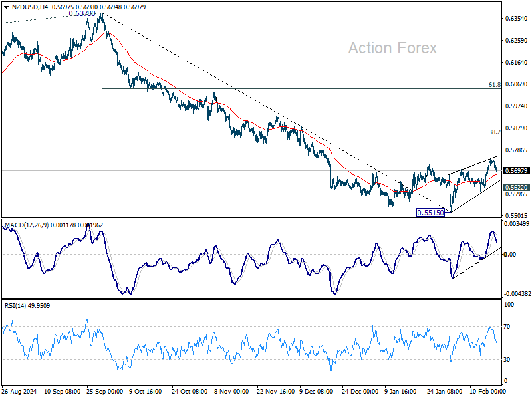Click the 8 Nov 00:00 time label
The width and height of the screenshot is (532, 399).
pyautogui.click(x=232, y=391)
